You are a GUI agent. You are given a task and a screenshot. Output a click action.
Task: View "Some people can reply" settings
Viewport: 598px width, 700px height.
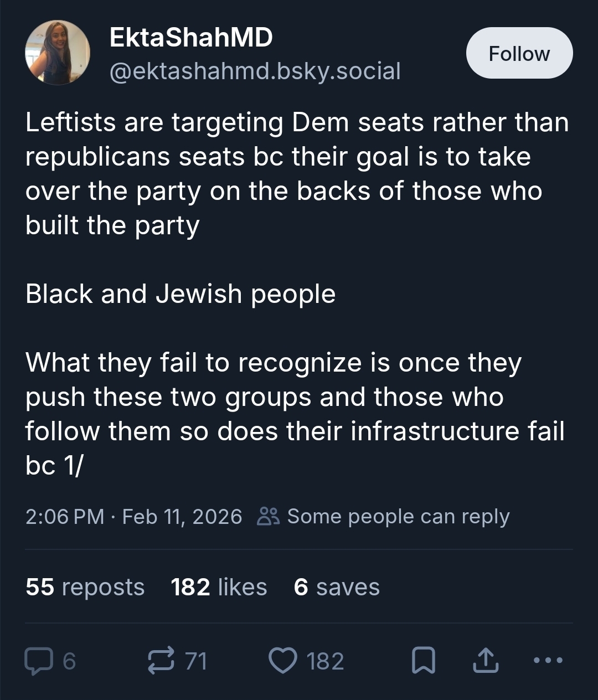(x=398, y=517)
